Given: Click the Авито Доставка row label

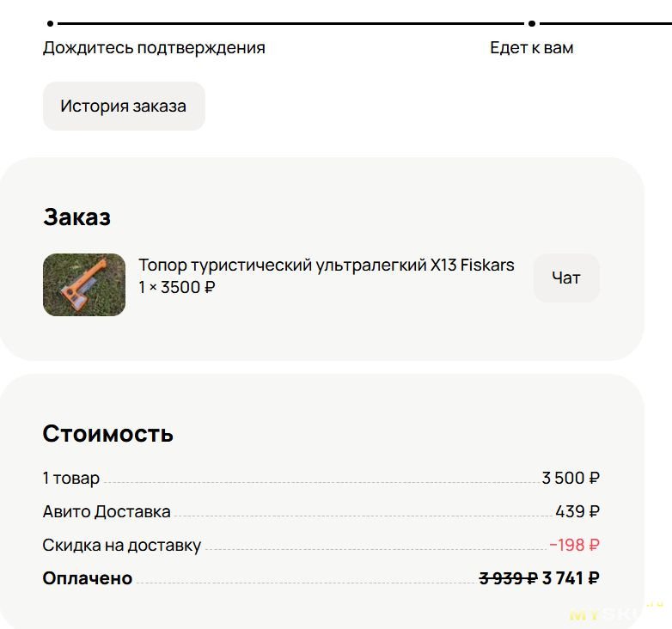Looking at the screenshot, I should 107,512.
